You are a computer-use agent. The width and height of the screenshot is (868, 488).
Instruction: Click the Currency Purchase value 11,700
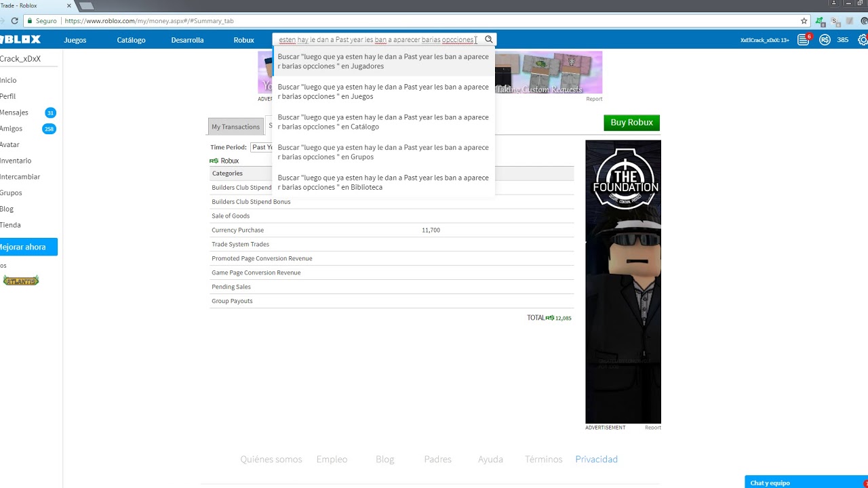click(431, 230)
